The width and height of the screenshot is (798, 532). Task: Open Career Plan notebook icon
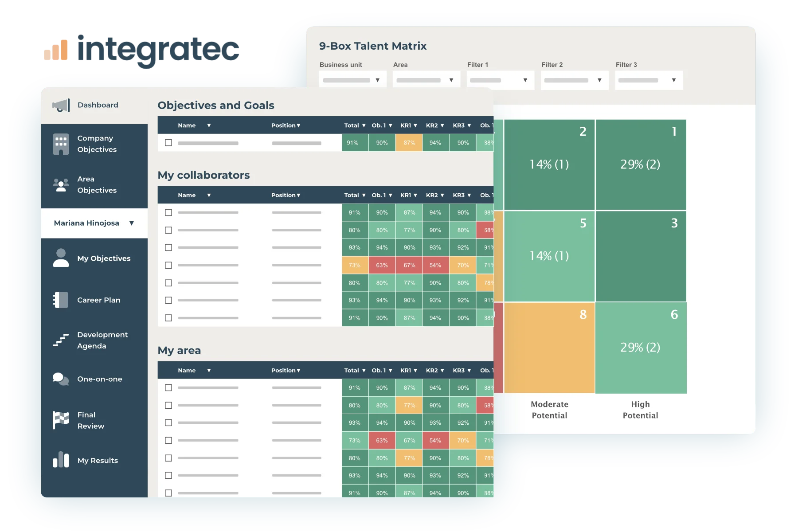click(x=61, y=300)
